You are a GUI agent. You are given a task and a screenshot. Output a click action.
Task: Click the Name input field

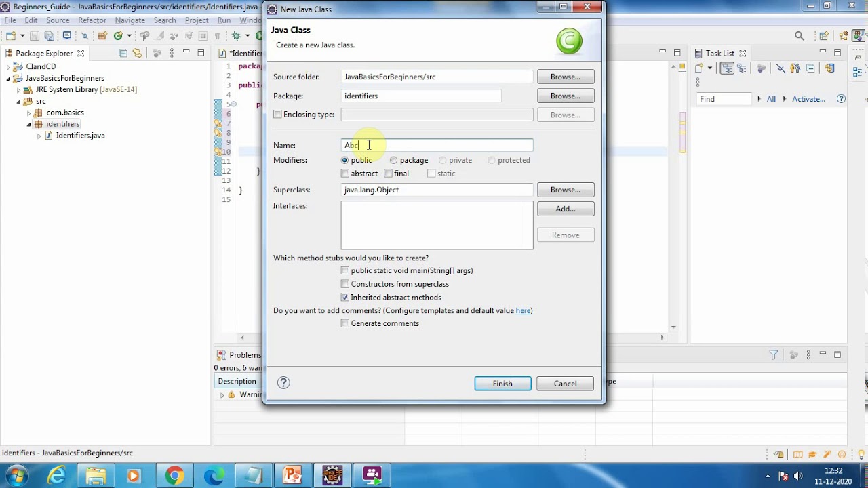pos(437,145)
